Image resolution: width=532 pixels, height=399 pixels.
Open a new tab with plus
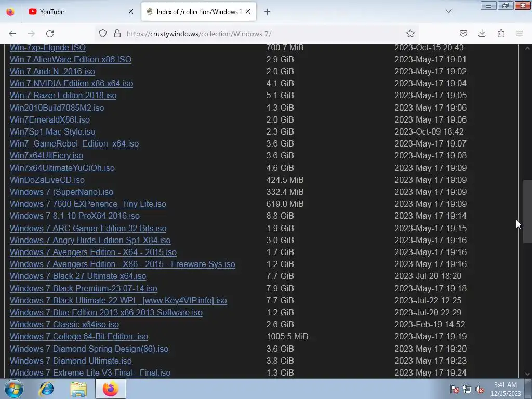click(x=268, y=12)
